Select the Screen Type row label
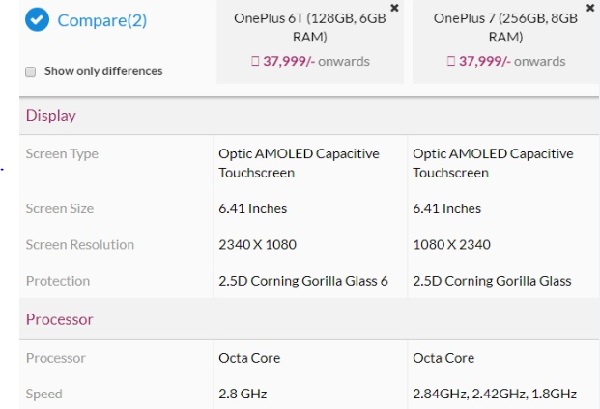The width and height of the screenshot is (600, 409). pyautogui.click(x=62, y=154)
